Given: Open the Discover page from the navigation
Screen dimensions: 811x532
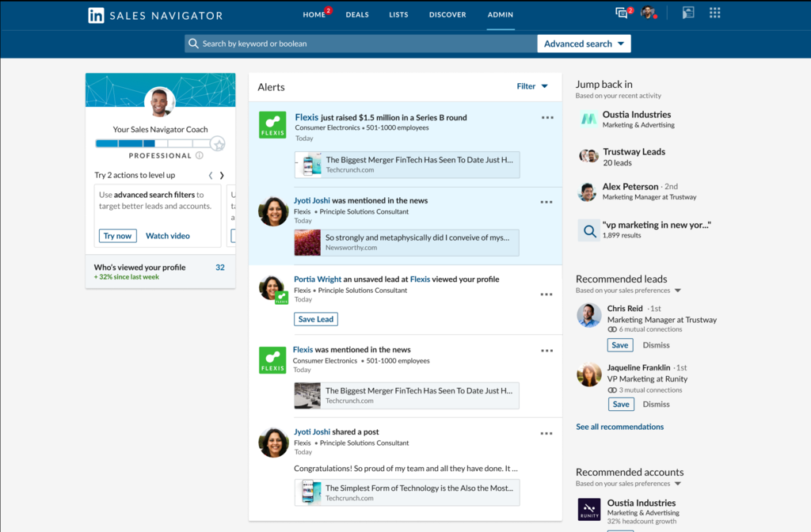Looking at the screenshot, I should coord(447,14).
